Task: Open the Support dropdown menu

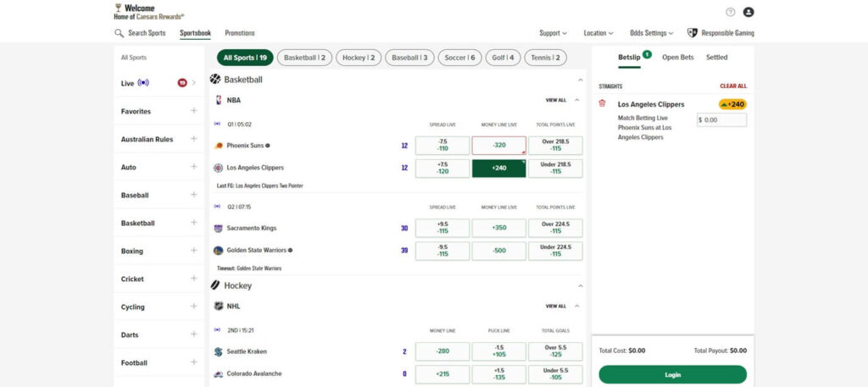Action: click(x=553, y=33)
